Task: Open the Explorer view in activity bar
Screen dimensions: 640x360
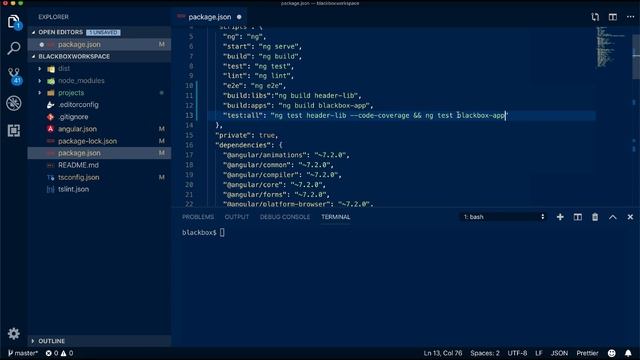Action: tap(13, 22)
